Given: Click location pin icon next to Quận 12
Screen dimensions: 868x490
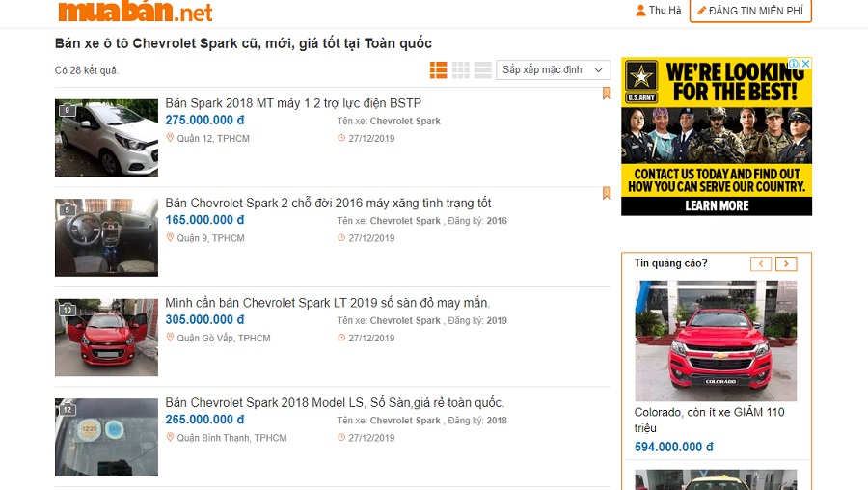Looking at the screenshot, I should point(170,137).
